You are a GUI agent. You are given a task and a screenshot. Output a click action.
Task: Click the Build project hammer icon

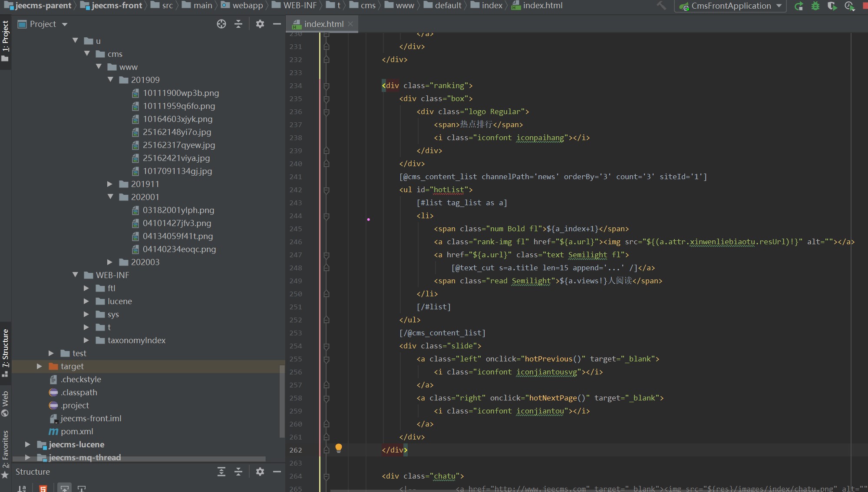tap(661, 6)
